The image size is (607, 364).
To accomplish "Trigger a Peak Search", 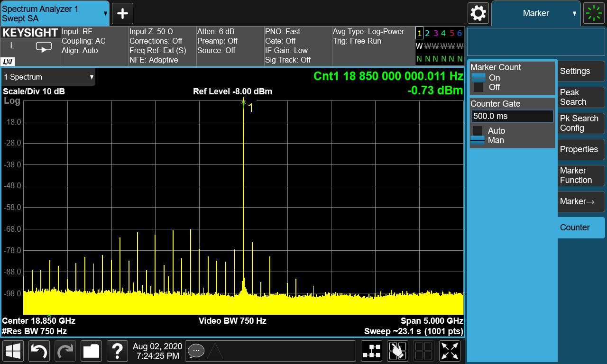I will click(580, 97).
